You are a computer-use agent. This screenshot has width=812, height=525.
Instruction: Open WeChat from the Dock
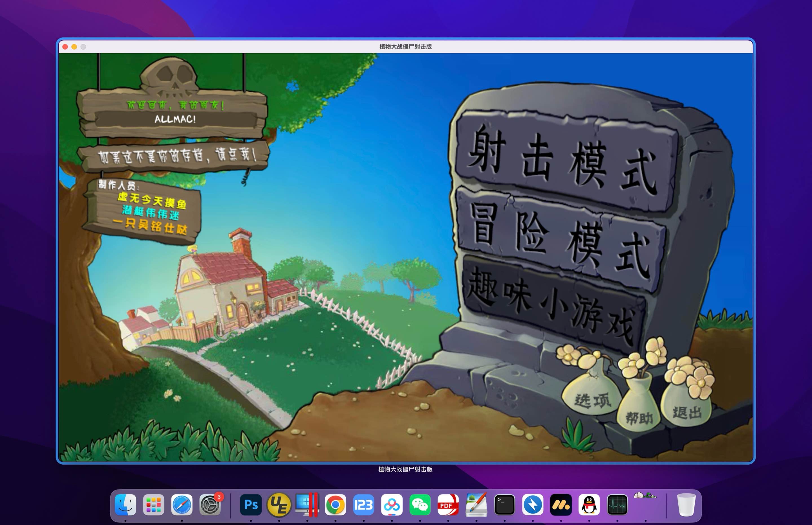pos(420,504)
